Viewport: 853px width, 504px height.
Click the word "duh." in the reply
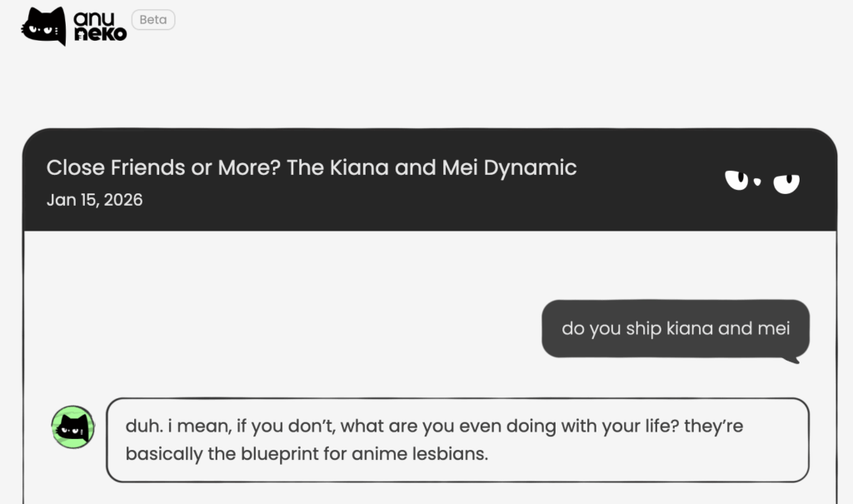[x=142, y=427]
